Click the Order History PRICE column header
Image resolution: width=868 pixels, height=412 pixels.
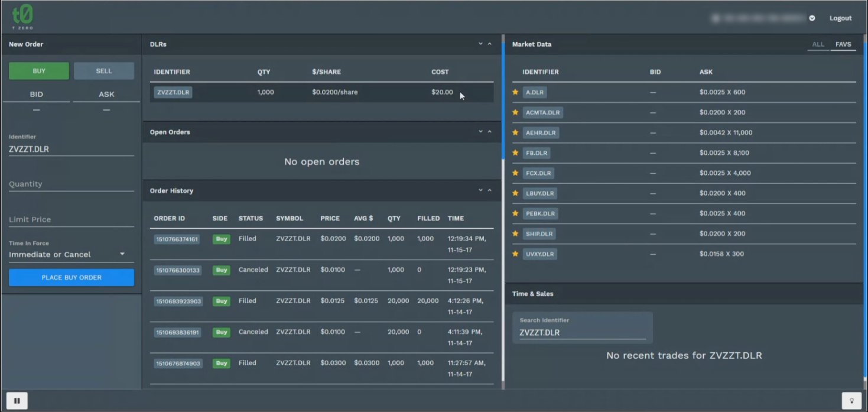(x=330, y=218)
